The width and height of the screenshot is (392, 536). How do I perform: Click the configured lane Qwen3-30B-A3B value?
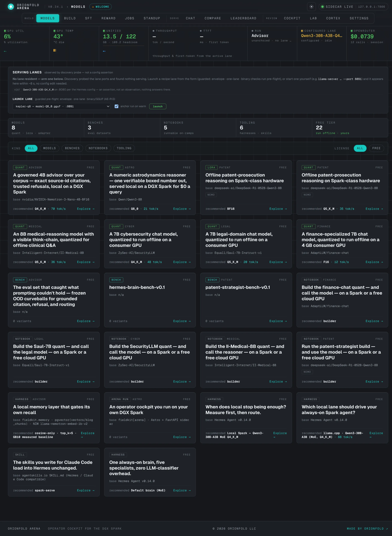coord(322,36)
